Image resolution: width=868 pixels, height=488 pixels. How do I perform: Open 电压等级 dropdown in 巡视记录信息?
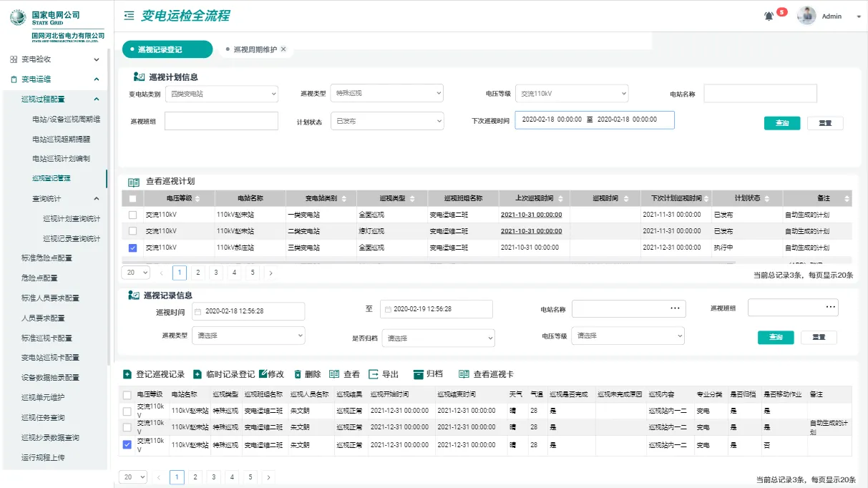pyautogui.click(x=628, y=336)
